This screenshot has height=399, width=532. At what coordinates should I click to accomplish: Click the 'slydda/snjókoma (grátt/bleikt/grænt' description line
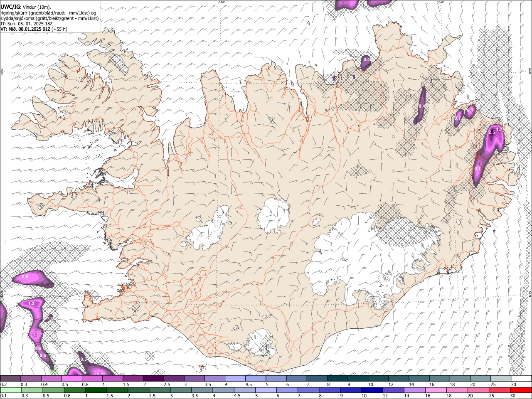[49, 18]
